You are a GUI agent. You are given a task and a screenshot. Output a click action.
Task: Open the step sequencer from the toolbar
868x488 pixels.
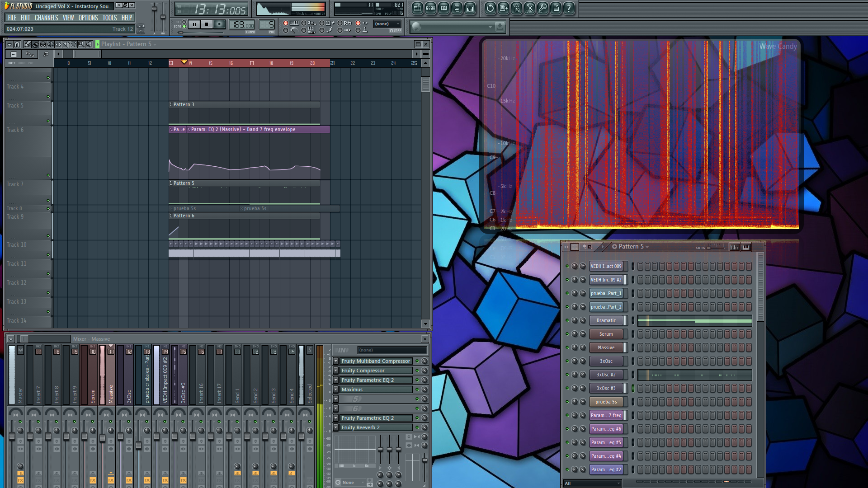point(430,8)
